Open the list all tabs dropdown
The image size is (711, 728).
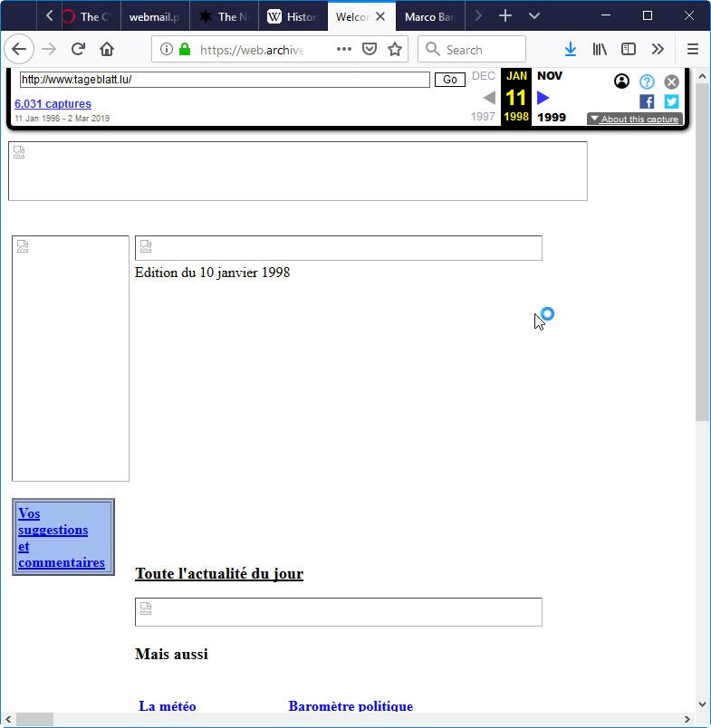tap(534, 16)
